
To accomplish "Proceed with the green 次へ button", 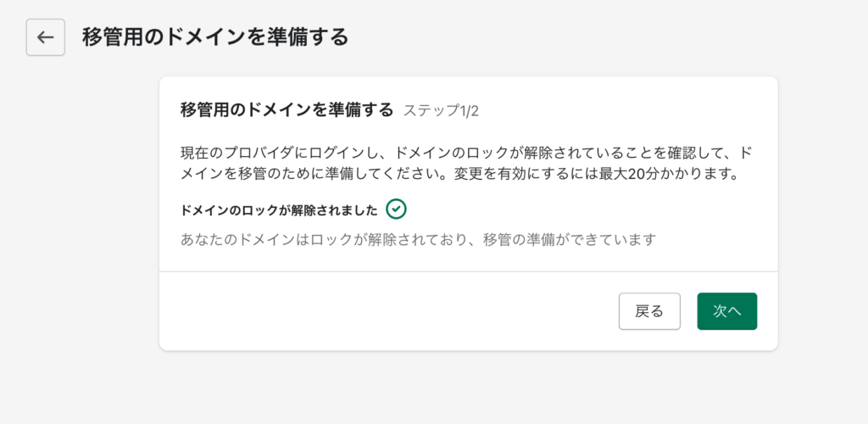I will click(x=726, y=311).
